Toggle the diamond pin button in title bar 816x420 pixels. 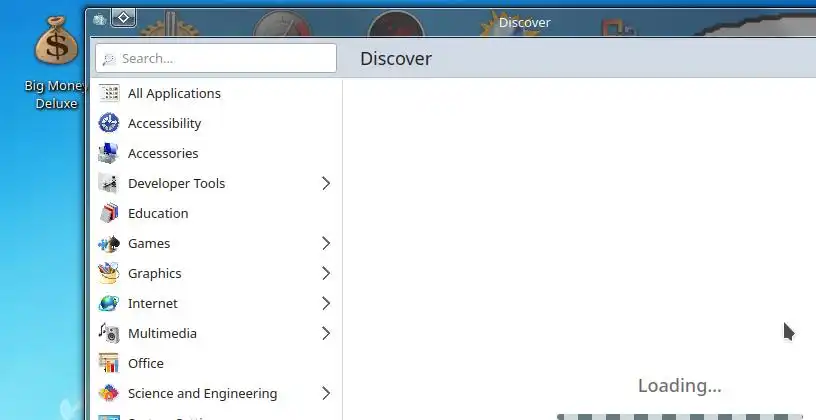click(124, 18)
